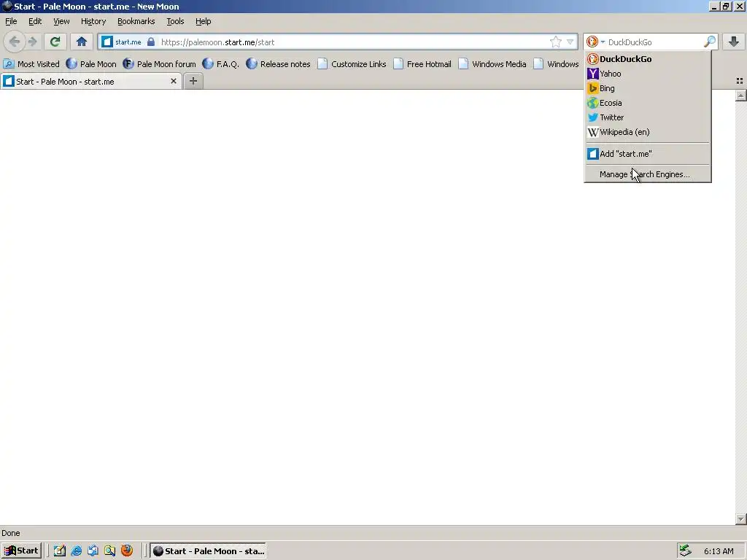Choose Ecosia search engine
This screenshot has height=560, width=747.
coord(648,103)
